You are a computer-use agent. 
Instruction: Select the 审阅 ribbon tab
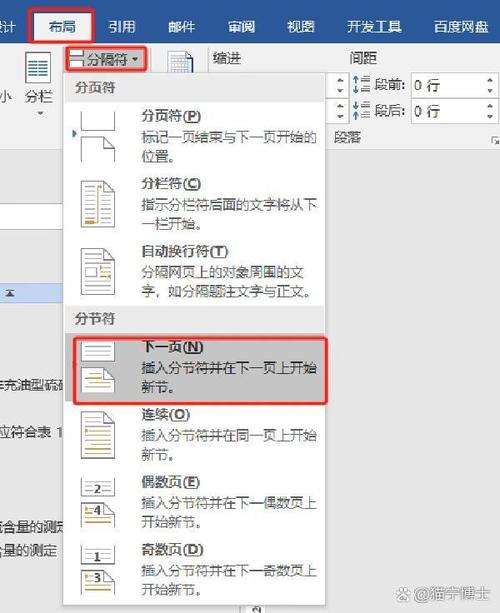coord(241,27)
